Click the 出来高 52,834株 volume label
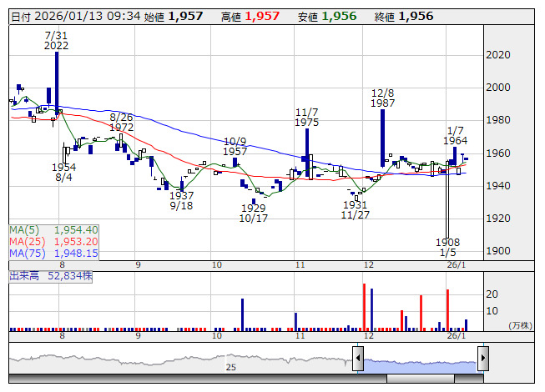The width and height of the screenshot is (545, 392). [x=51, y=276]
